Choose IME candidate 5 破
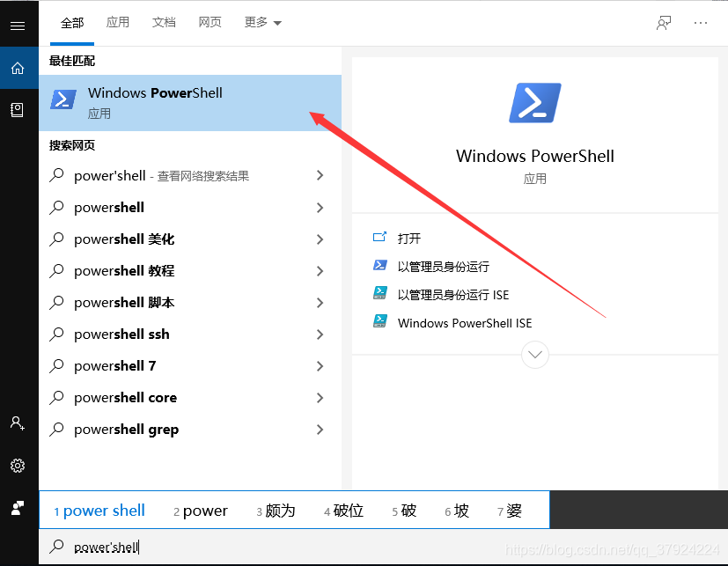728x566 pixels. [404, 511]
